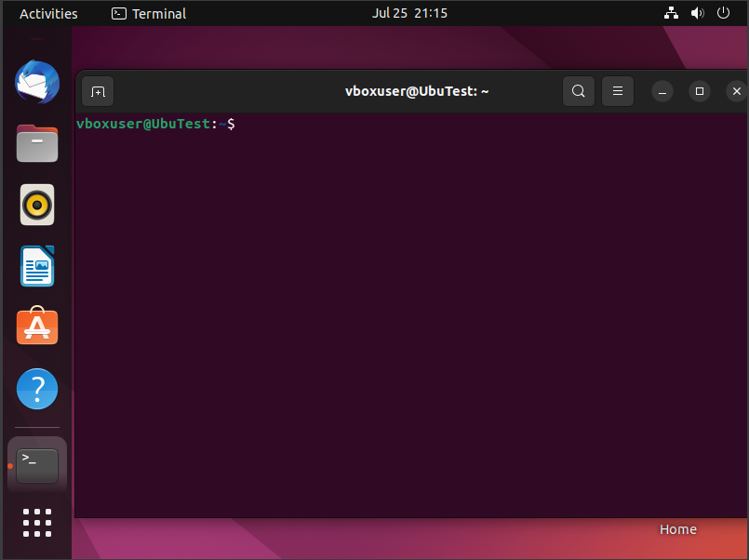Open the Help application
Screen dimensions: 749x560
point(37,389)
